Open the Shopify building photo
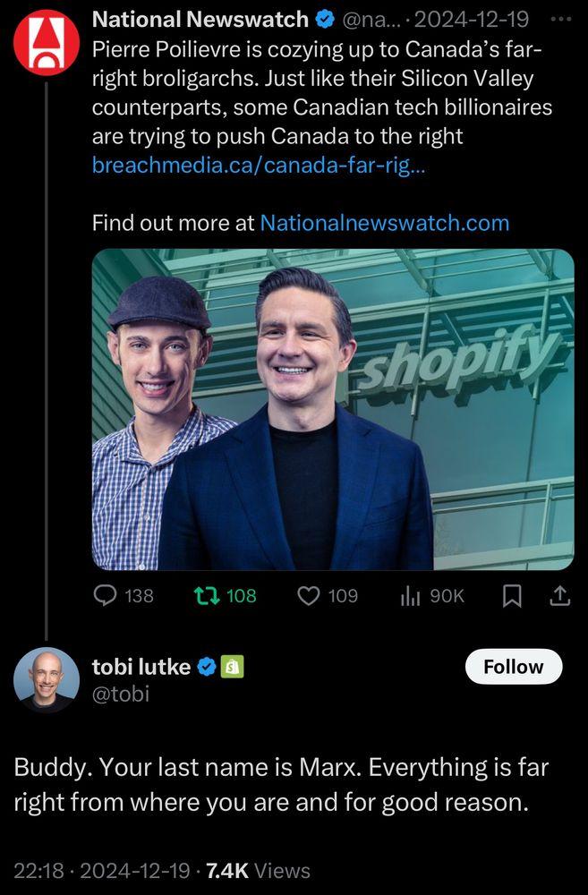 point(333,409)
